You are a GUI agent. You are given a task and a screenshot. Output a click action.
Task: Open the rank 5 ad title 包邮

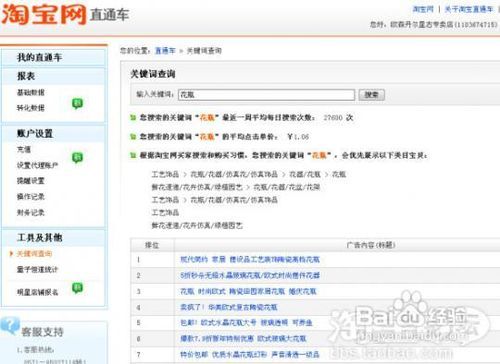click(246, 323)
